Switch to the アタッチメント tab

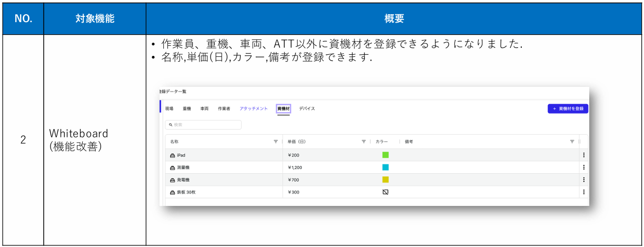tap(253, 108)
